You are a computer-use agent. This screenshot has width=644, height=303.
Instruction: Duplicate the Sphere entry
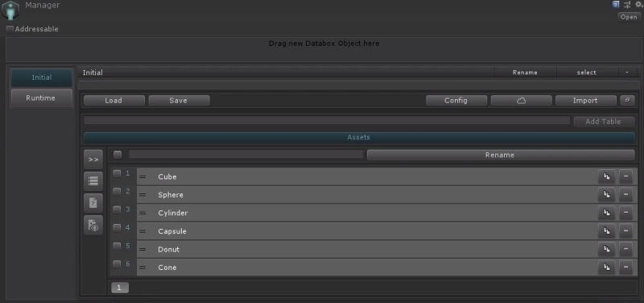607,195
